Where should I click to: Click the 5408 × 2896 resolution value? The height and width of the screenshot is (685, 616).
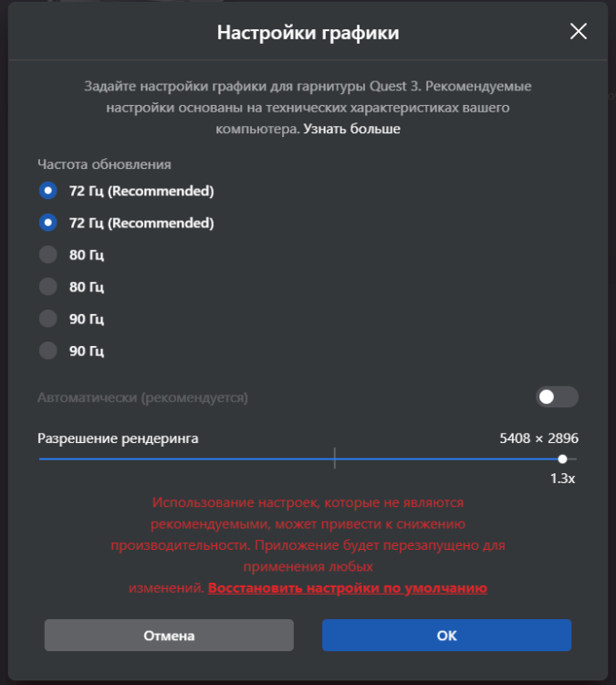538,438
